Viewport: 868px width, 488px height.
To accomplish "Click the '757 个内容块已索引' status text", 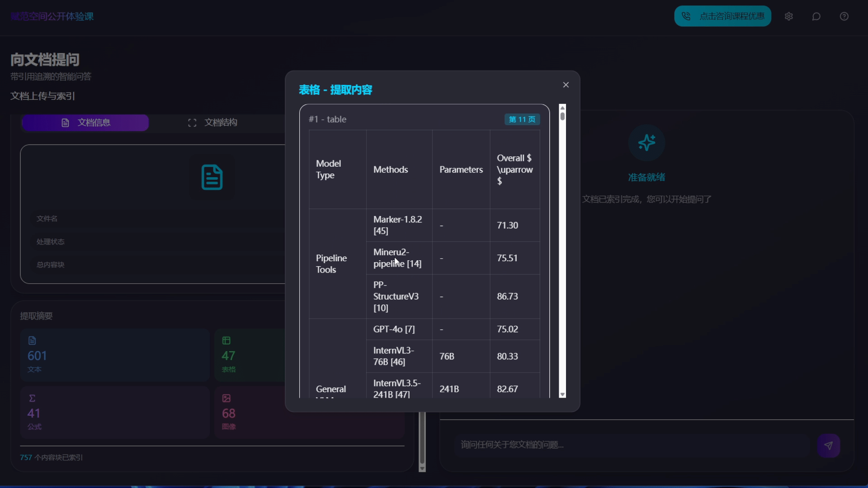I will pos(51,458).
